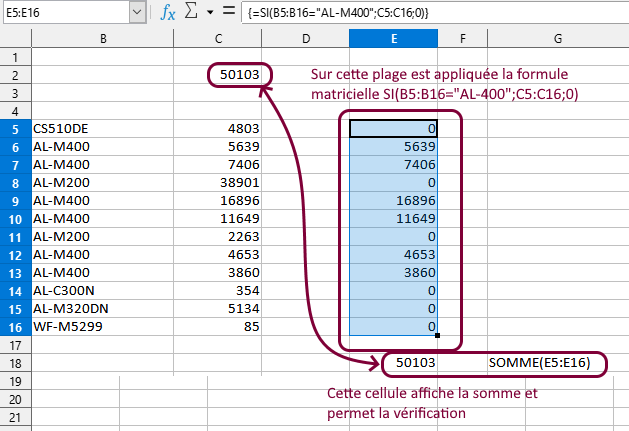The height and width of the screenshot is (431, 629).
Task: Click active cell E5 showing 0
Action: click(394, 129)
